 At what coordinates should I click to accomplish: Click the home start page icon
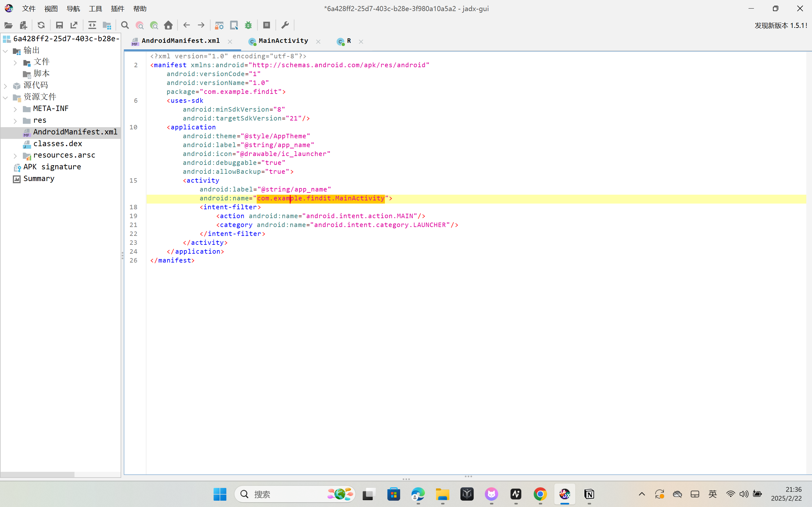tap(168, 25)
